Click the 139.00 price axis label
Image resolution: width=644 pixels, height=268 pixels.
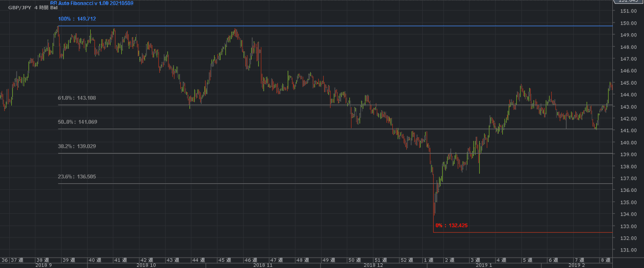[627, 154]
